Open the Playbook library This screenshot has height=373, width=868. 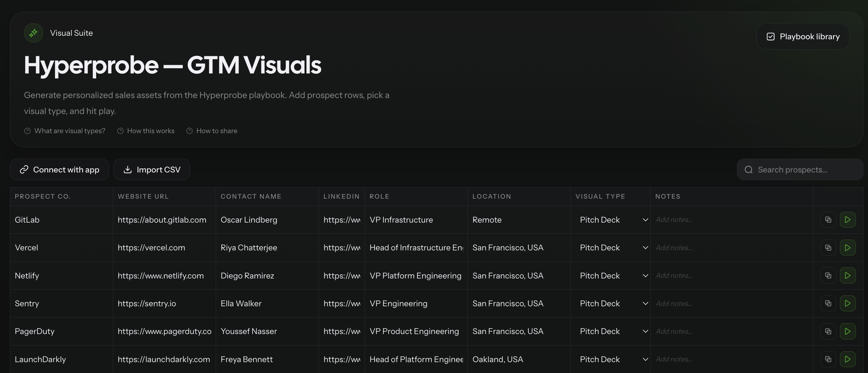pos(802,36)
